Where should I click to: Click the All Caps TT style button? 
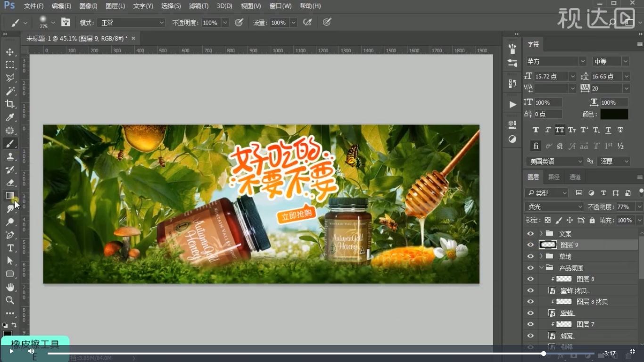tap(560, 130)
